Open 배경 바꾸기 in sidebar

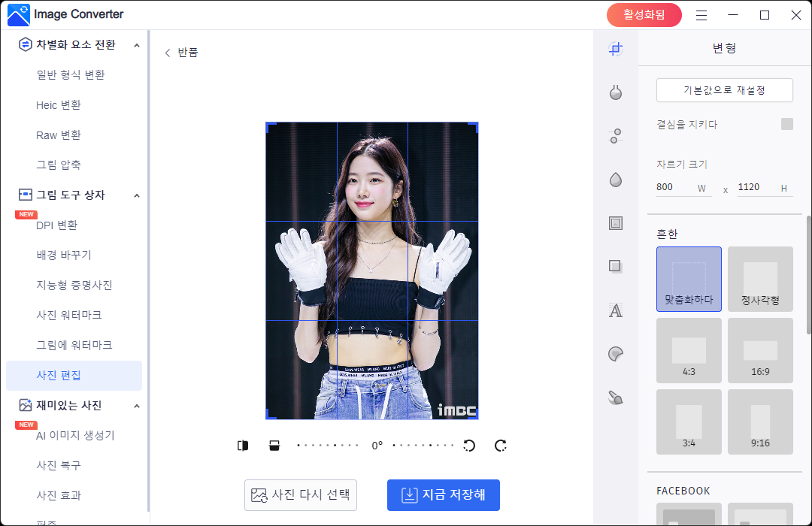pyautogui.click(x=64, y=255)
